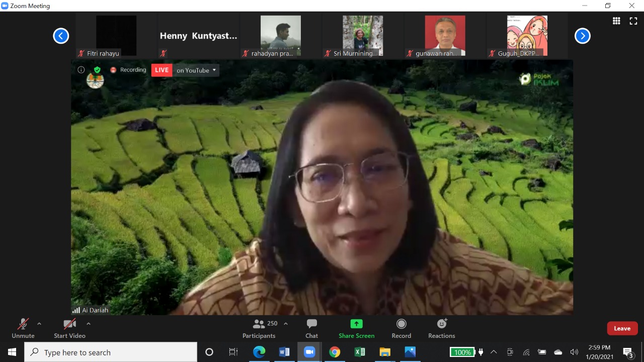This screenshot has height=362, width=644.
Task: Switch to gallery view grid icon
Action: pyautogui.click(x=616, y=21)
